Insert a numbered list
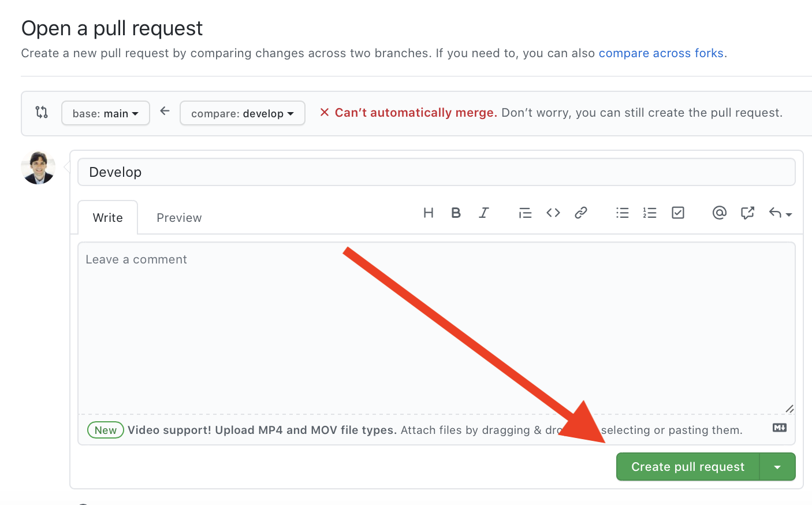812x505 pixels. click(650, 213)
